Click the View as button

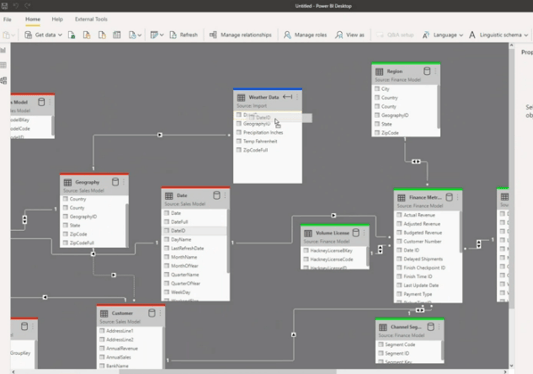pyautogui.click(x=349, y=35)
